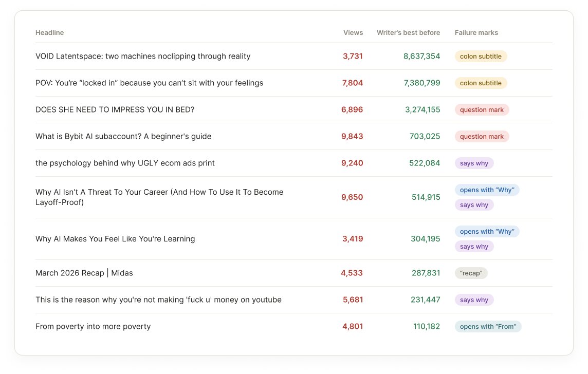
Task: Click the opens with "From" tag
Action: [x=488, y=326]
